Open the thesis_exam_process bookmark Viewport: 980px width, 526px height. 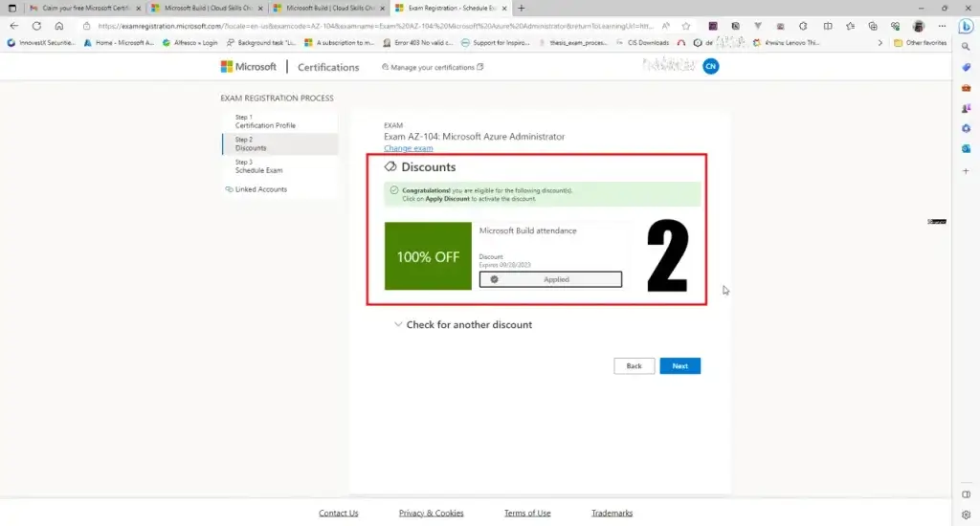(x=572, y=43)
